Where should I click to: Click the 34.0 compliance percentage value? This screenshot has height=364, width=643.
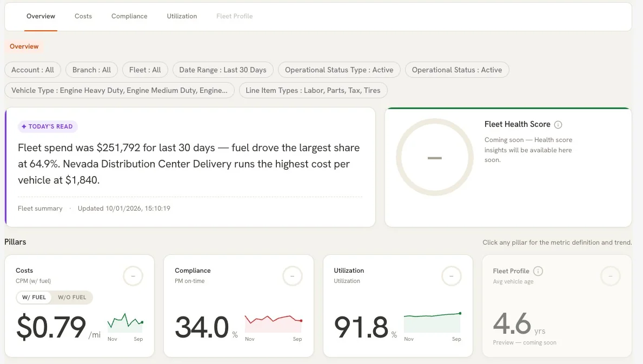202,327
